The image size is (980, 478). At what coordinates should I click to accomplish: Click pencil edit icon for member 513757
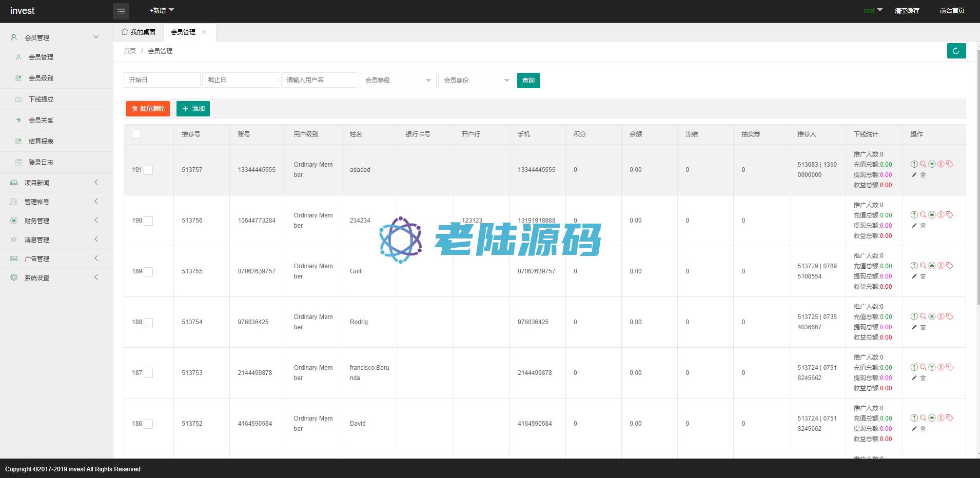(914, 175)
